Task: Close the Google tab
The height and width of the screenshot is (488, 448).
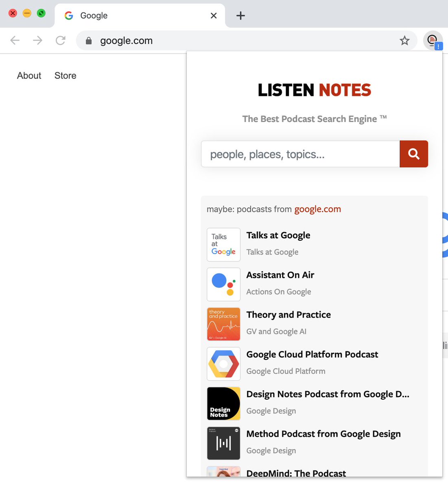Action: point(214,15)
